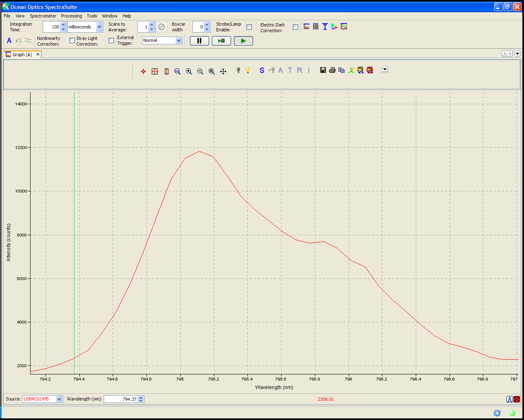This screenshot has width=524, height=420.
Task: Switch to Transmission mode T icon
Action: pos(290,70)
